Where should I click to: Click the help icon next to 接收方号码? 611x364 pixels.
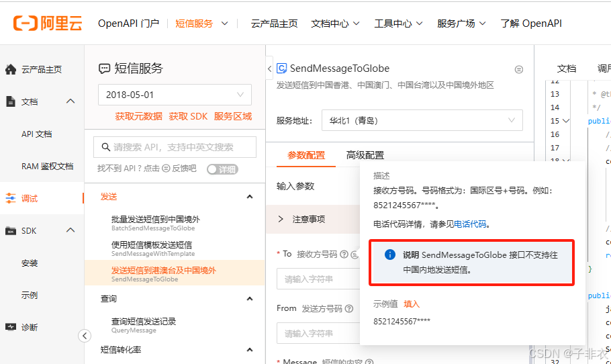click(344, 254)
